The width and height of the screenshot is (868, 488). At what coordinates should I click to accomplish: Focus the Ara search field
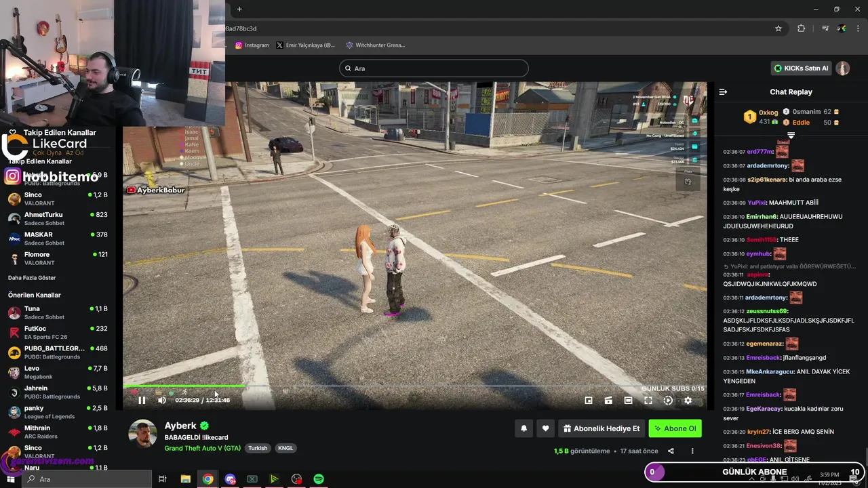(x=434, y=68)
